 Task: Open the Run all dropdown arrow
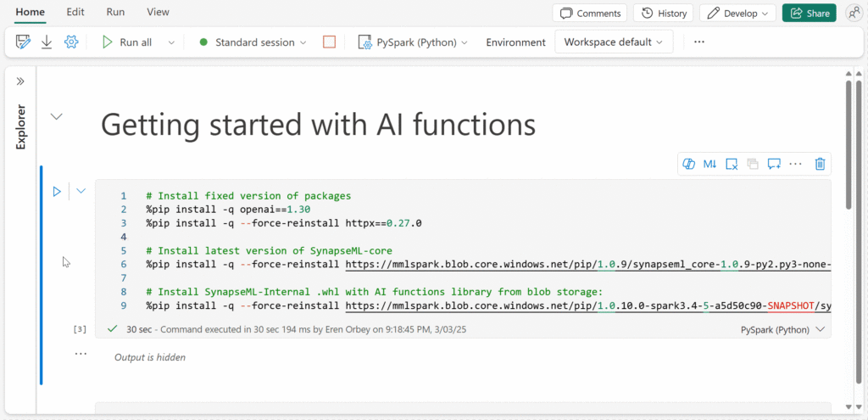click(171, 42)
